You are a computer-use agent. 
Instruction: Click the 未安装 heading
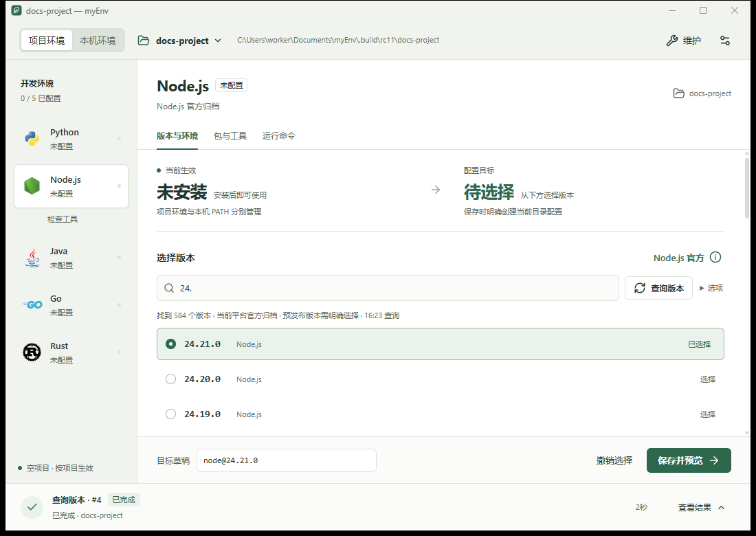click(181, 192)
